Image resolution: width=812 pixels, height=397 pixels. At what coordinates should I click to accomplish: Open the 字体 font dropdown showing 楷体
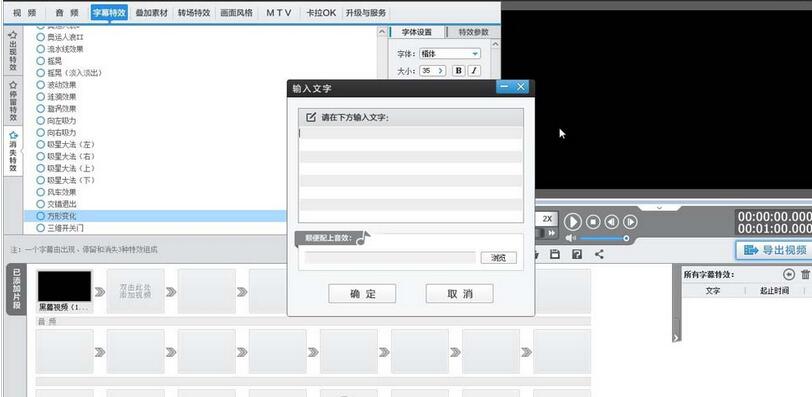click(450, 54)
